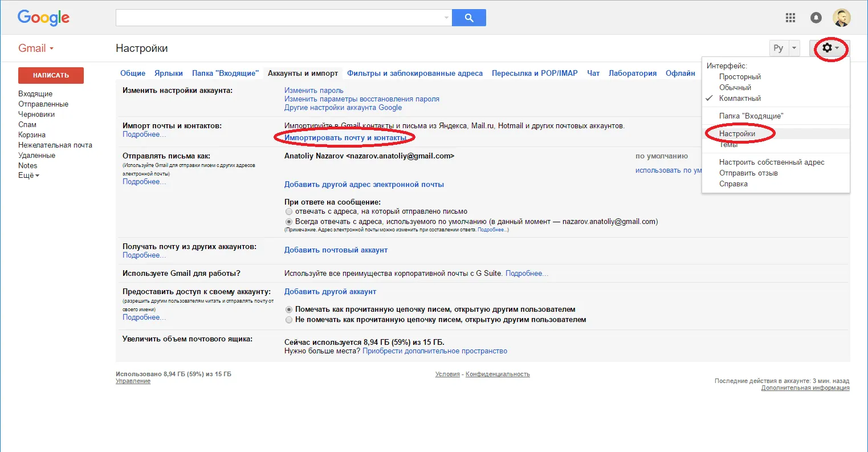Click the Изменить пароль link
Image resolution: width=868 pixels, height=452 pixels.
click(314, 90)
